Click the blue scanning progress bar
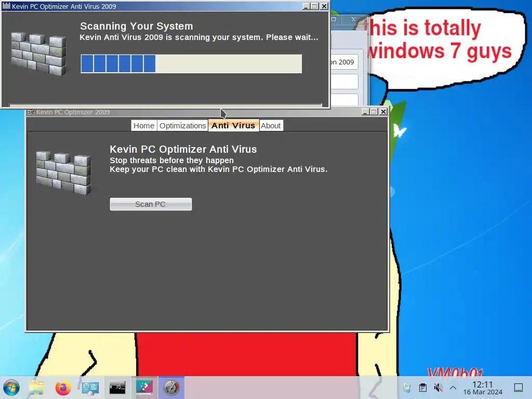Image resolution: width=532 pixels, height=399 pixels. coord(191,64)
